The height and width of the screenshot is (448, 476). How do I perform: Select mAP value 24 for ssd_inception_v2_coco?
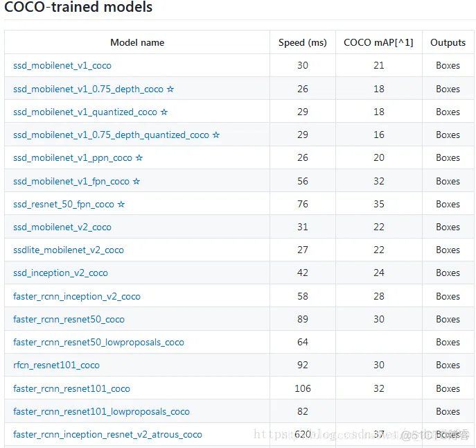(x=379, y=273)
